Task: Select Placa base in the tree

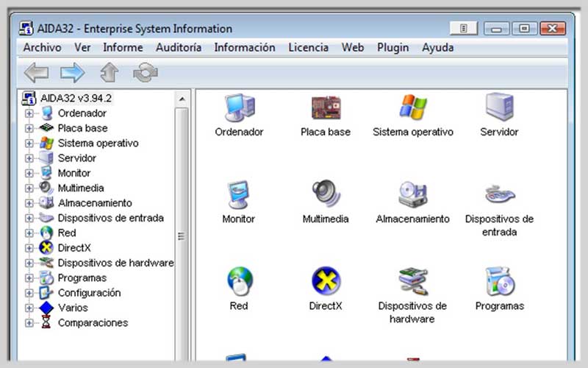Action: 82,128
